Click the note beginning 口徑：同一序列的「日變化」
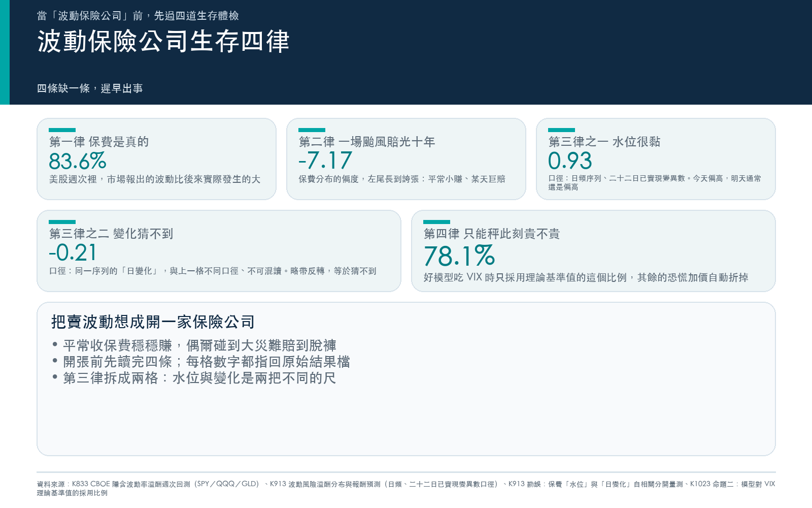 [213, 271]
